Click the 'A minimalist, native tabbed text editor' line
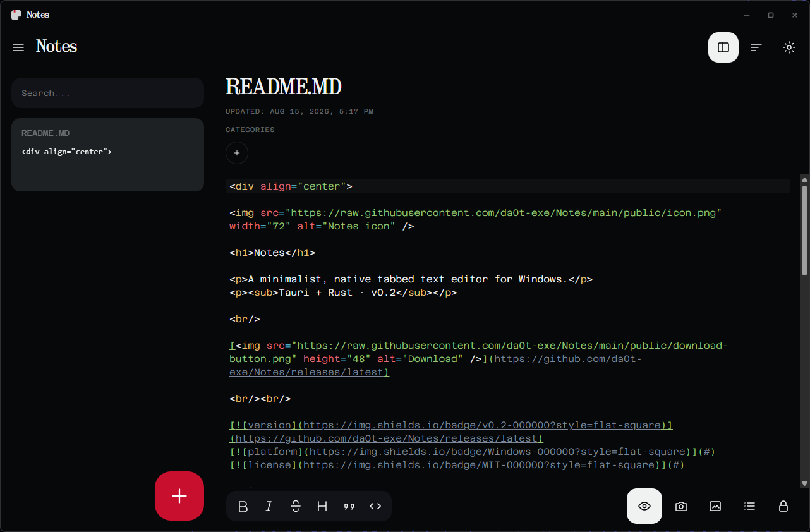 (411, 279)
